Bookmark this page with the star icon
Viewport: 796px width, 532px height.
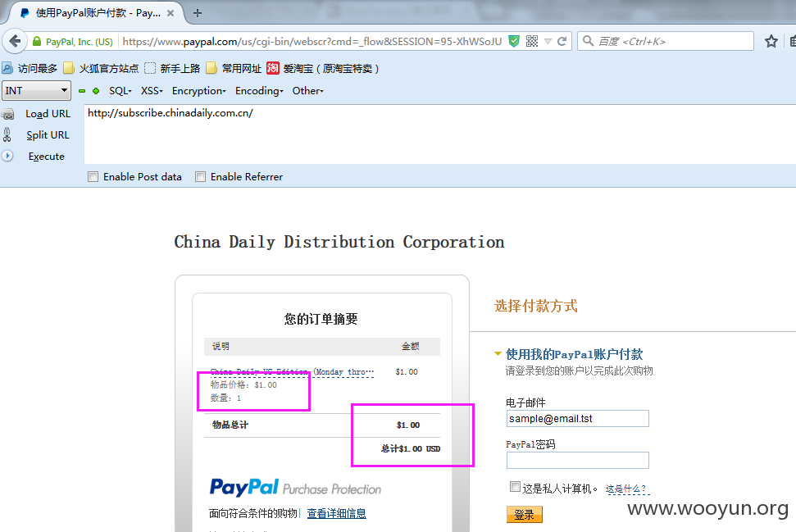(x=771, y=41)
